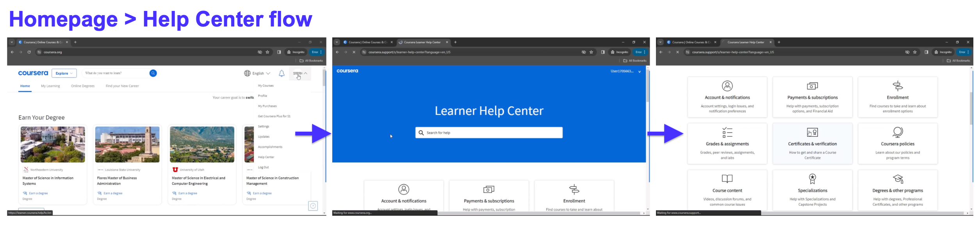Click the globe language icon on the homepage
The width and height of the screenshot is (980, 226).
tap(247, 73)
